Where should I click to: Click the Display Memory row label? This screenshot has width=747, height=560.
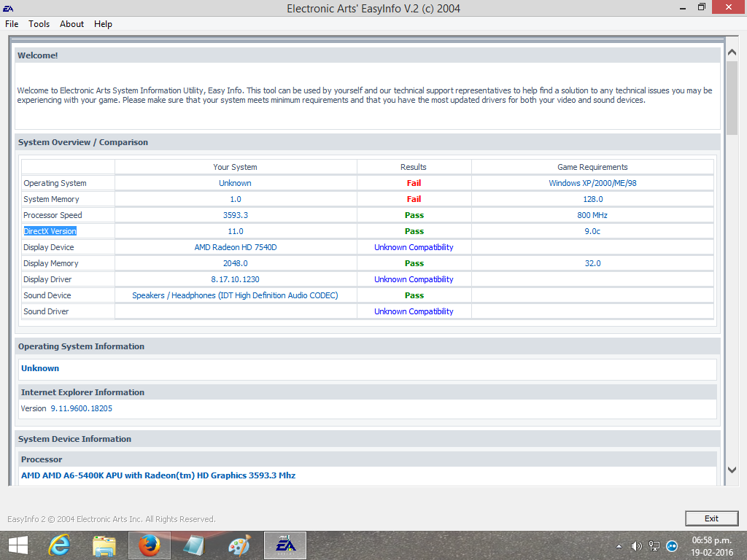pos(50,263)
